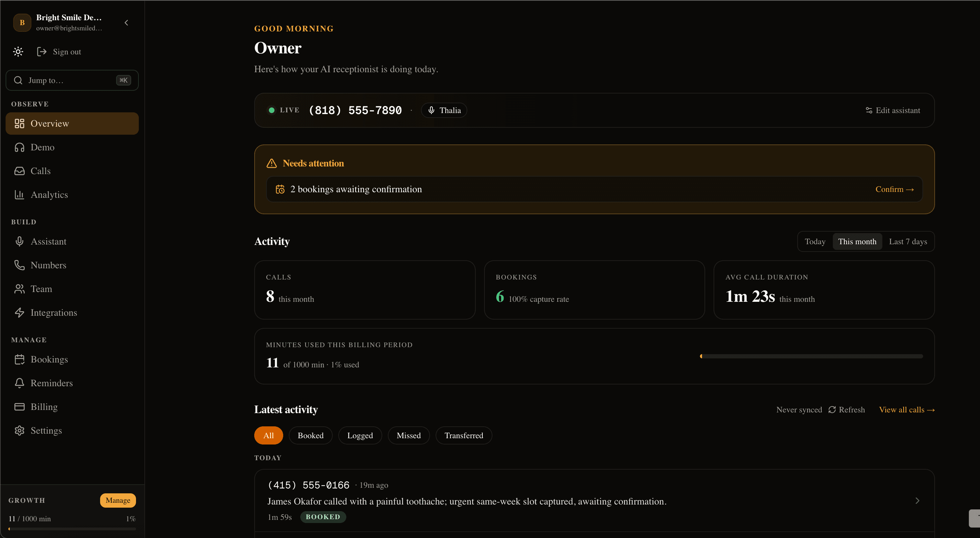980x538 pixels.
Task: Switch Activity range to Today
Action: pos(815,241)
